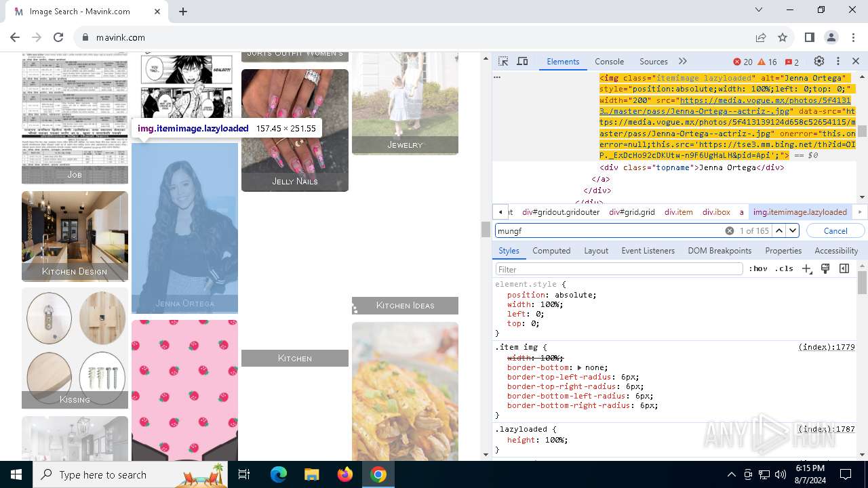Open the Properties pane tab
868x488 pixels.
click(x=783, y=251)
